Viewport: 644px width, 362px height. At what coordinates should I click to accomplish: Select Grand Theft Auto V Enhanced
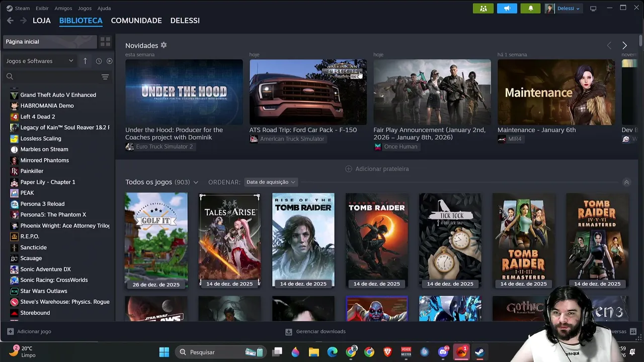[x=58, y=95]
